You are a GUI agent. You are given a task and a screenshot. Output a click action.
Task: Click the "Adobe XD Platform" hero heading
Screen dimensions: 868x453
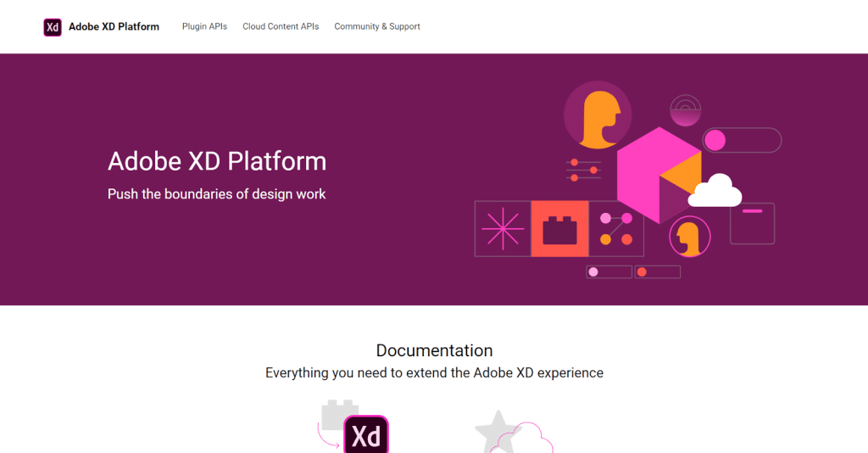(217, 161)
